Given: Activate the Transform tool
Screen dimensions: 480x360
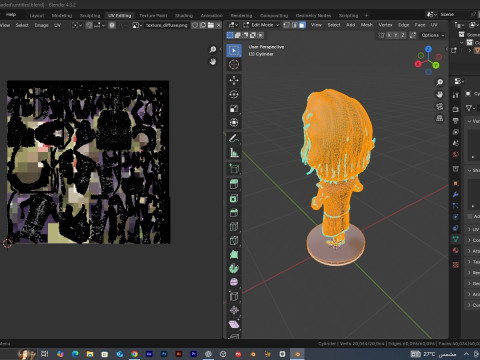Looking at the screenshot, I should 234,123.
